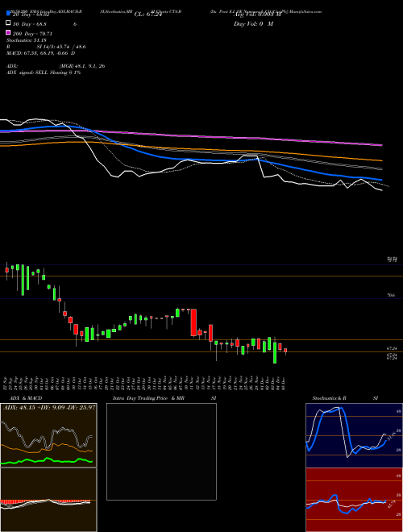Open the MACD histogram panel
403x532 pixels.
[x=48, y=500]
